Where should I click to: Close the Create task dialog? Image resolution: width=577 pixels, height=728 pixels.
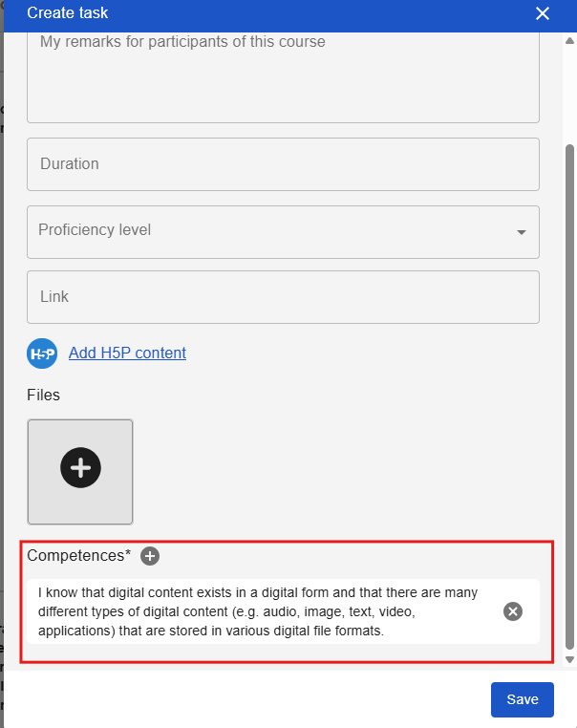click(543, 13)
